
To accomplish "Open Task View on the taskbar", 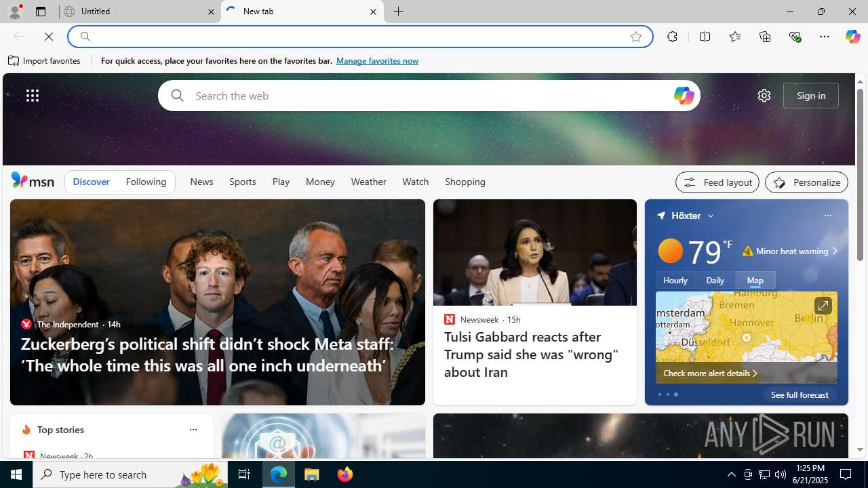I will [x=243, y=474].
